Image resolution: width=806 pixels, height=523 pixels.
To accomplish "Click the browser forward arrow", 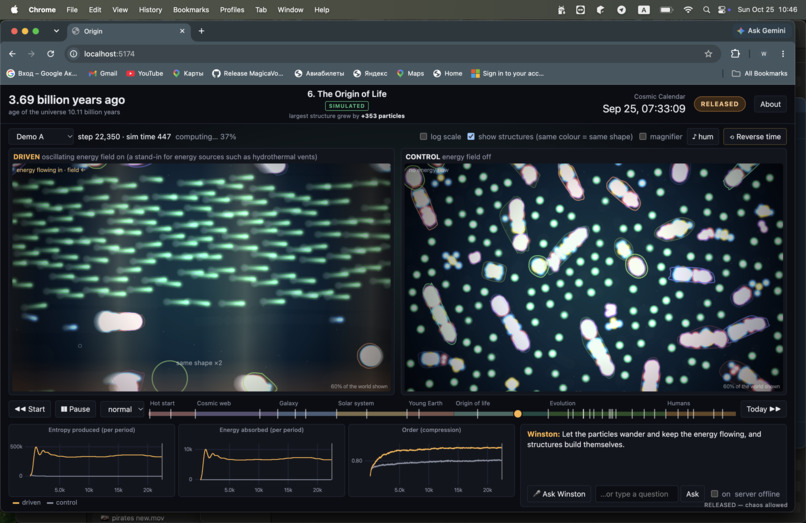I will click(x=31, y=53).
